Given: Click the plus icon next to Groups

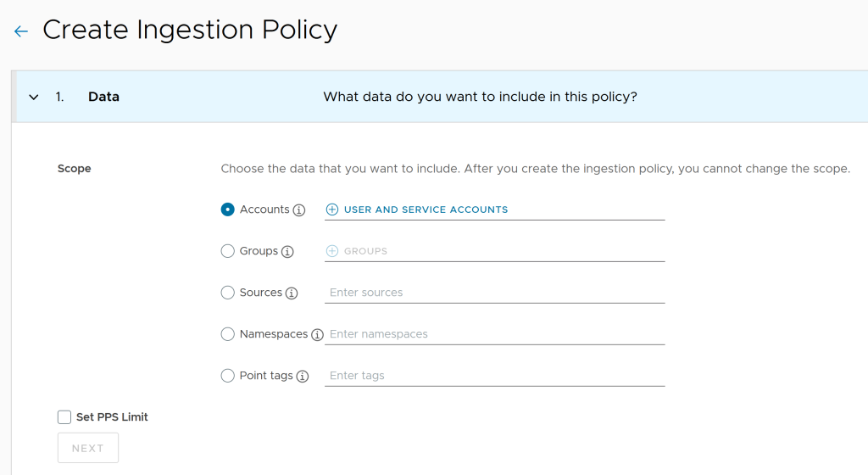Looking at the screenshot, I should pyautogui.click(x=332, y=251).
